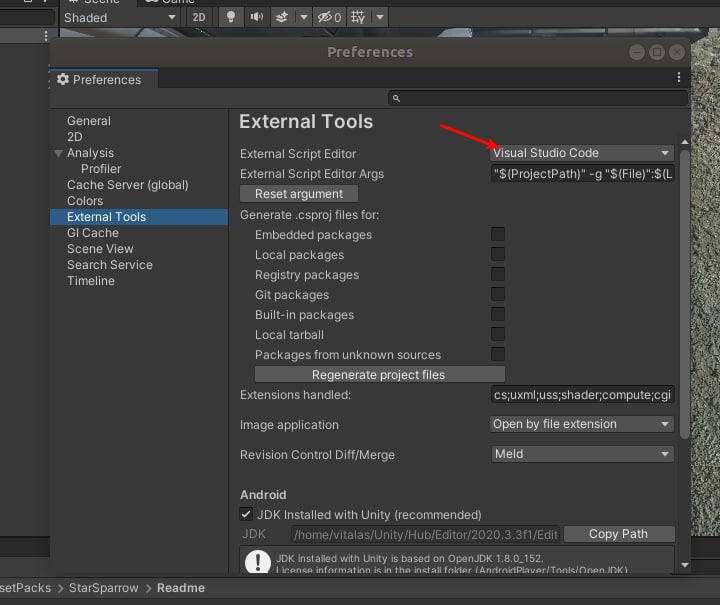Enable Git packages checkbox
Viewport: 720px width, 605px height.
(x=498, y=294)
